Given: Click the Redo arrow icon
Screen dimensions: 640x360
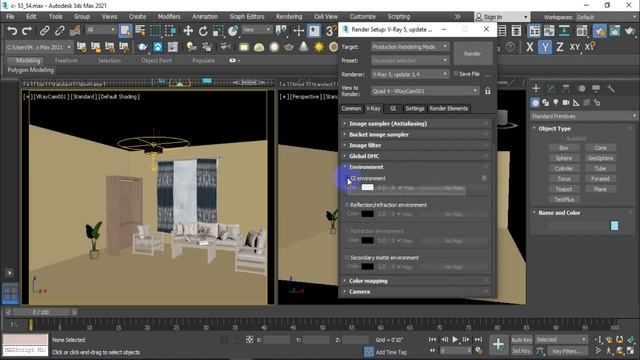Looking at the screenshot, I should (x=27, y=31).
